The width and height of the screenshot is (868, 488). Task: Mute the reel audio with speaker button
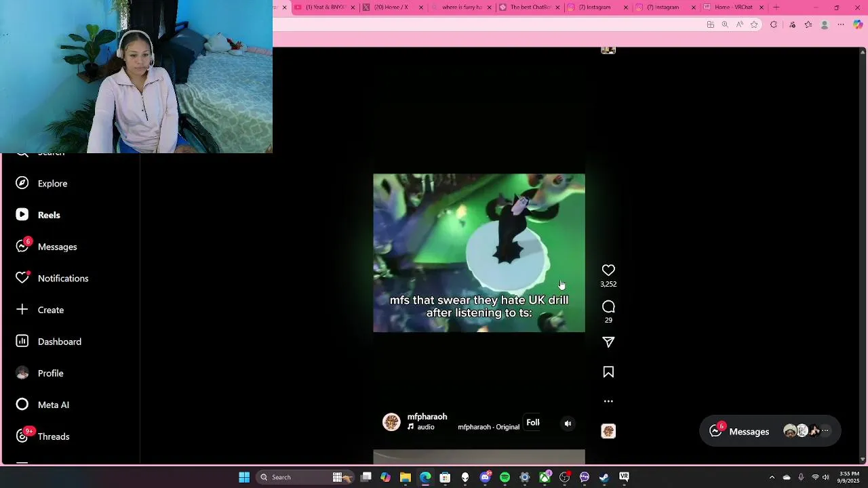pyautogui.click(x=568, y=424)
